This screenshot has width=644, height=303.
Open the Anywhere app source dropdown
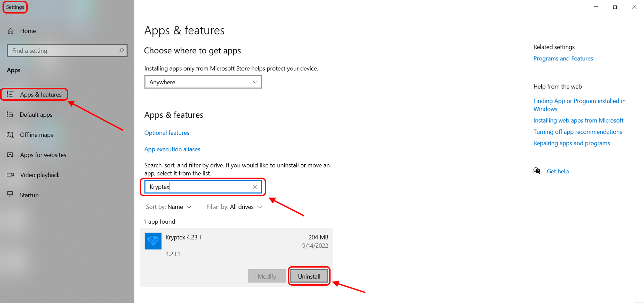[203, 82]
